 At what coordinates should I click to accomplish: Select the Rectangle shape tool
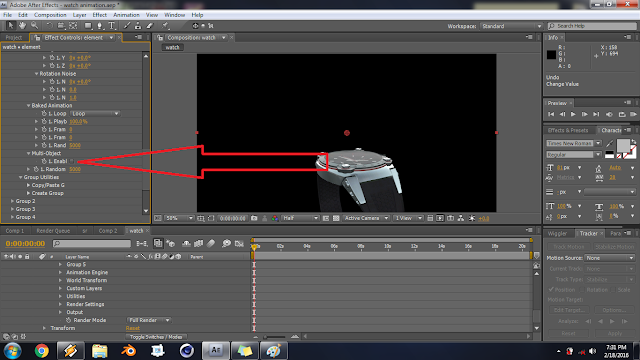(88, 26)
